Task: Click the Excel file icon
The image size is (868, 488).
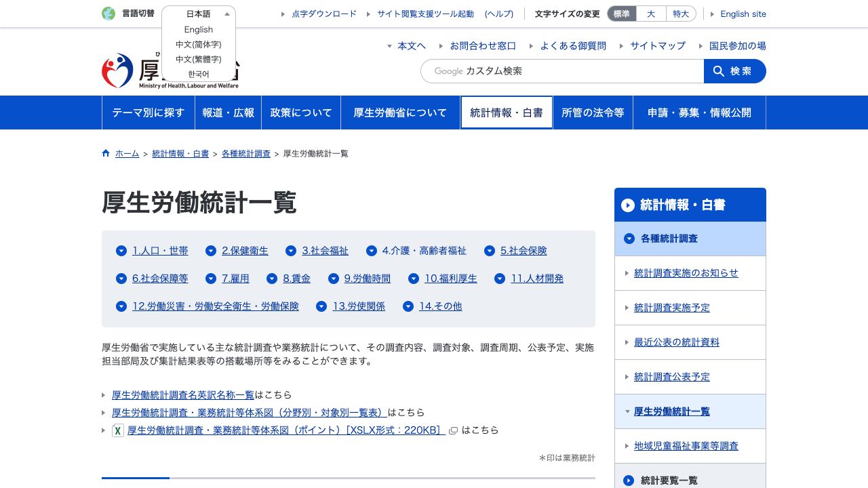Action: (x=118, y=430)
